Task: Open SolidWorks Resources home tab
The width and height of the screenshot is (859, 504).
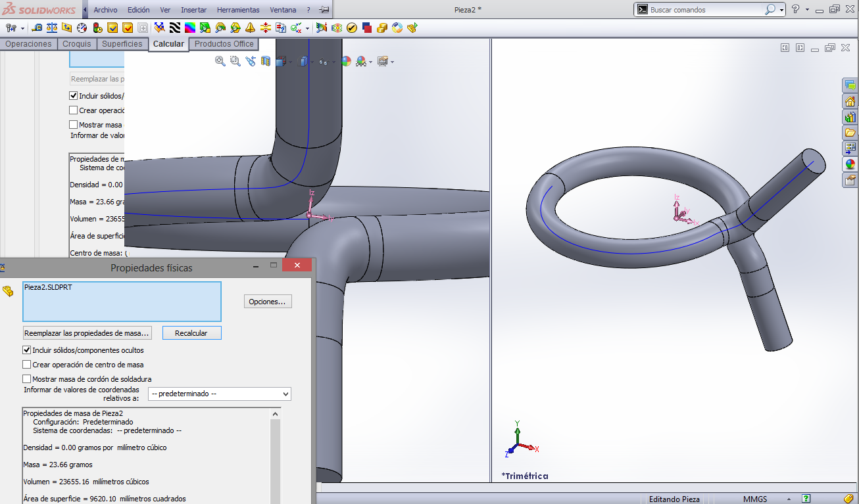Action: click(x=850, y=101)
